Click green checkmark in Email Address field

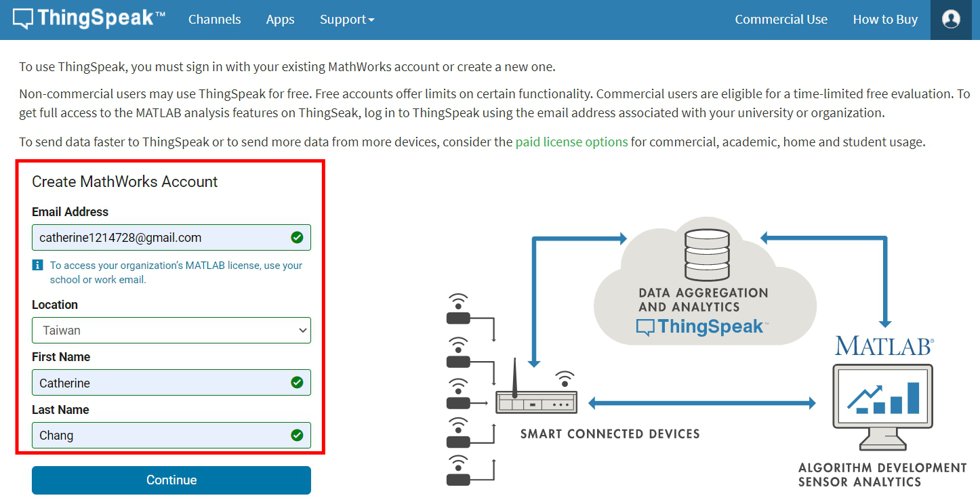[x=297, y=237]
